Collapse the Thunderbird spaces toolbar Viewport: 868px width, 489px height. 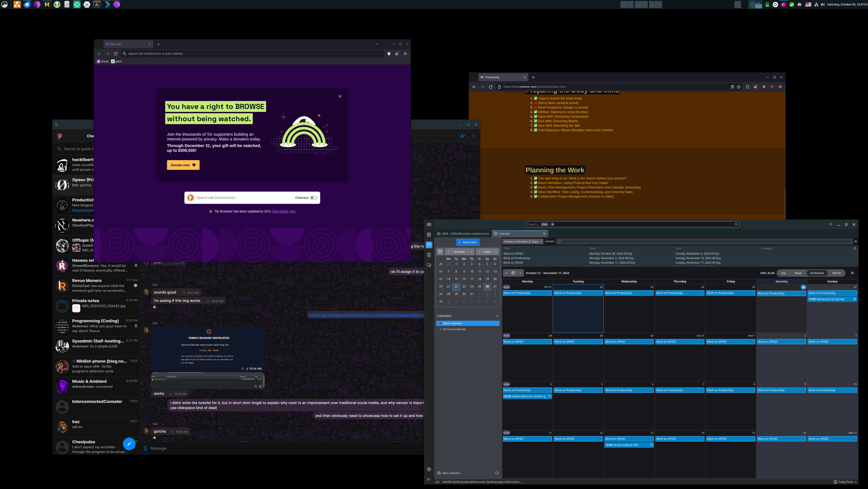pos(429,479)
